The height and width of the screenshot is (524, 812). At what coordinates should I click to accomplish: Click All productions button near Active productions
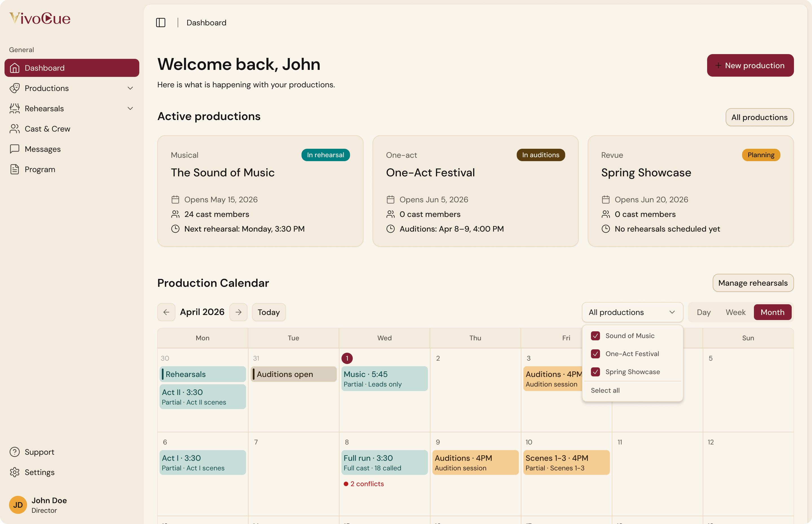(x=759, y=117)
